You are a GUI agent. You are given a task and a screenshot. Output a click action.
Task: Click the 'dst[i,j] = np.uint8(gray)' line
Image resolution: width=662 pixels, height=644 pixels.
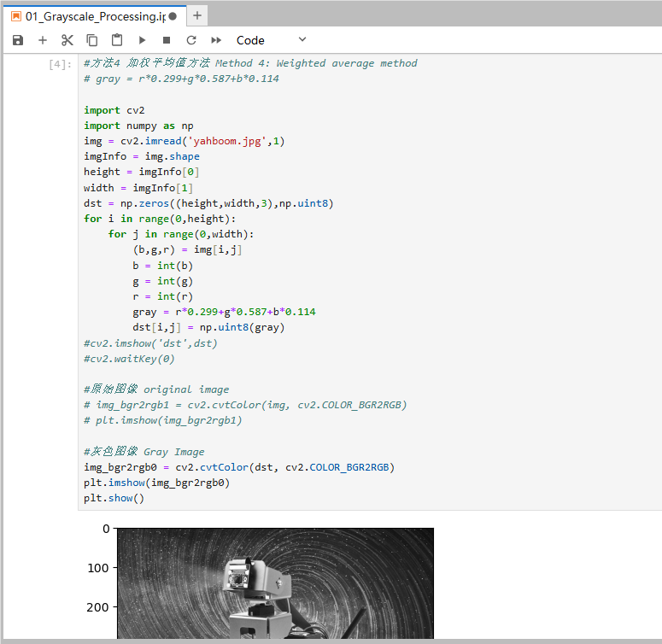coord(208,327)
